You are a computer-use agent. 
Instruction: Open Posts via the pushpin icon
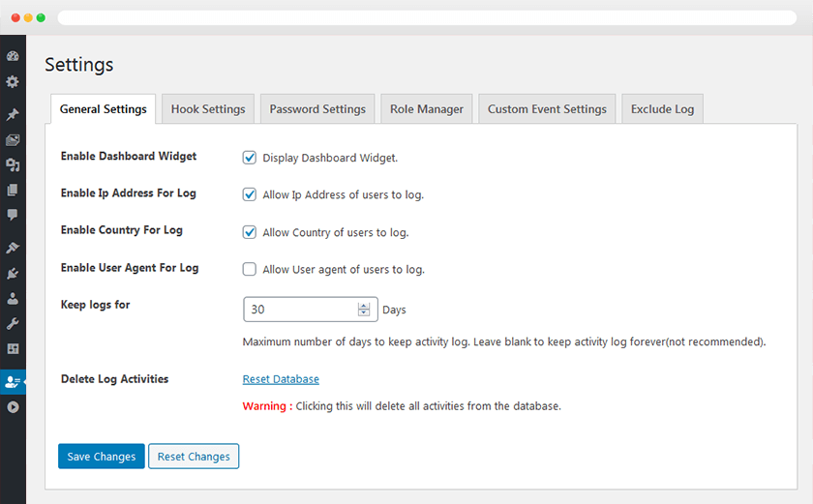13,114
